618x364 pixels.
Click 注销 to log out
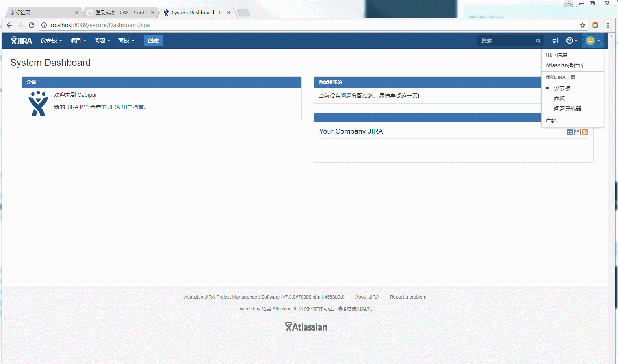click(x=551, y=121)
